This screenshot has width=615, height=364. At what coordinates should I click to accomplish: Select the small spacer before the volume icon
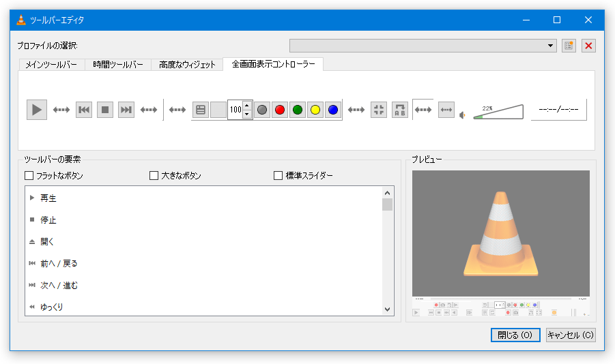pyautogui.click(x=446, y=110)
